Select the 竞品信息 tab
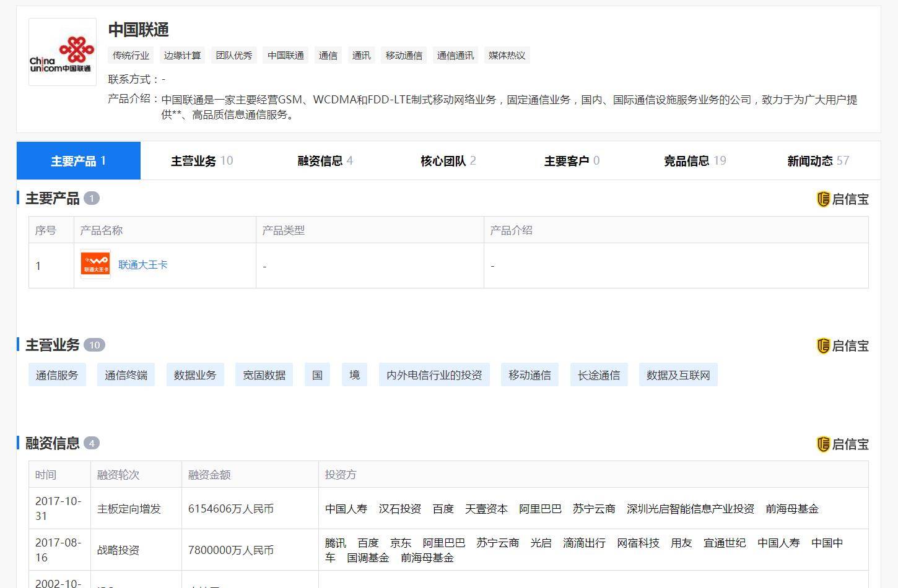898x588 pixels. [x=695, y=161]
